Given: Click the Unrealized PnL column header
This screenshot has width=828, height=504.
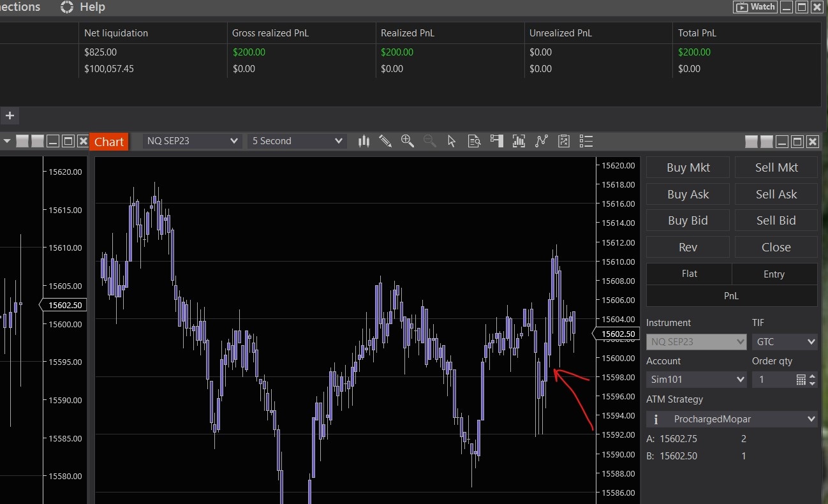Looking at the screenshot, I should point(599,33).
